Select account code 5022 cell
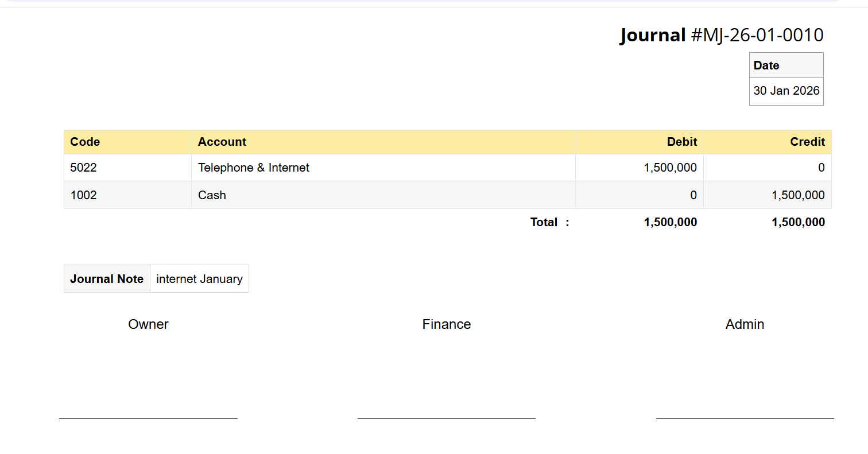This screenshot has height=454, width=868. coord(84,168)
